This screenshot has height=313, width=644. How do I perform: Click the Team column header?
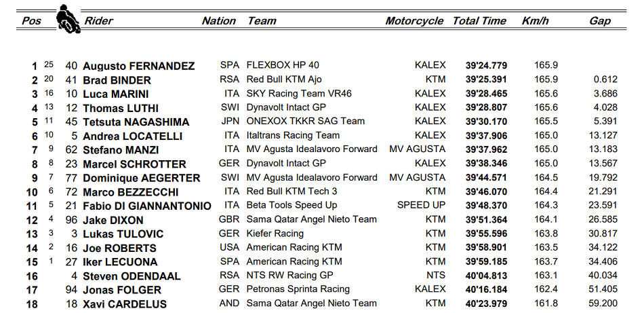click(x=262, y=21)
